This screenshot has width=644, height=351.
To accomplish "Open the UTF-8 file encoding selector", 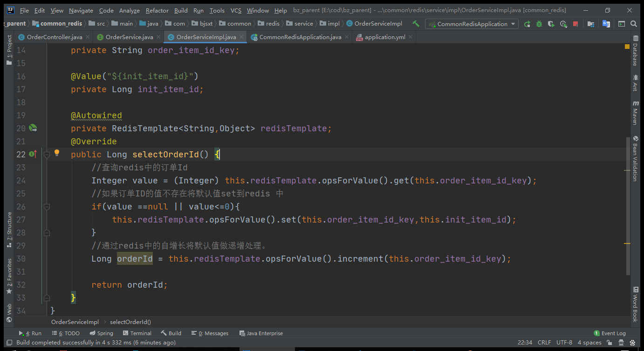I will tap(564, 343).
